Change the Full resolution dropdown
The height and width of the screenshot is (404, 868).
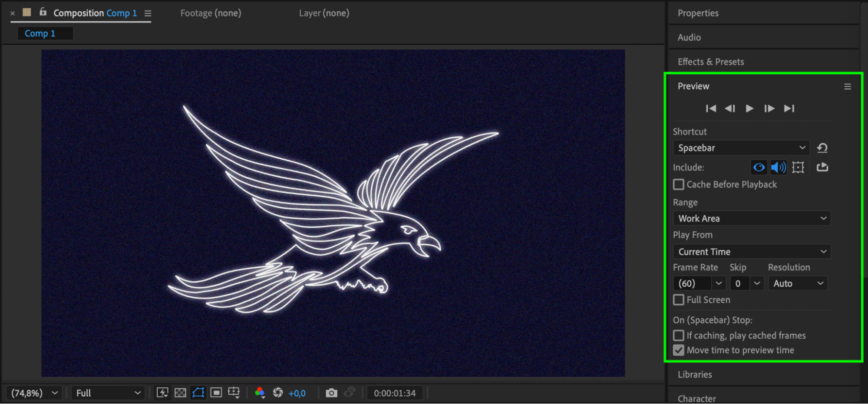pyautogui.click(x=108, y=393)
